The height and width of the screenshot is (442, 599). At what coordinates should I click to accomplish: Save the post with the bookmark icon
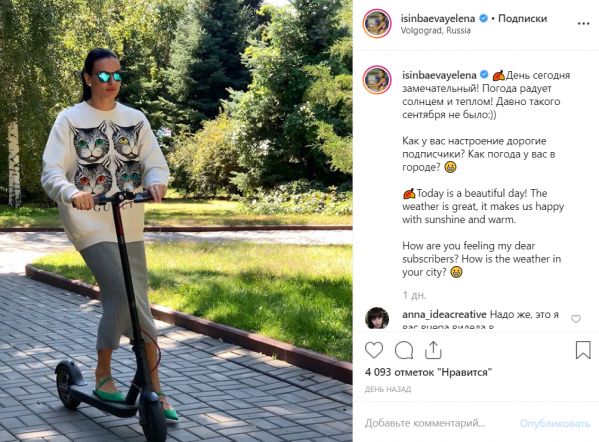tap(583, 350)
